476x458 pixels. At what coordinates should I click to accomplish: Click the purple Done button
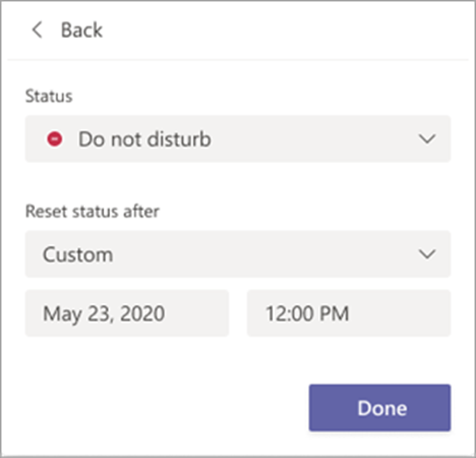[380, 407]
